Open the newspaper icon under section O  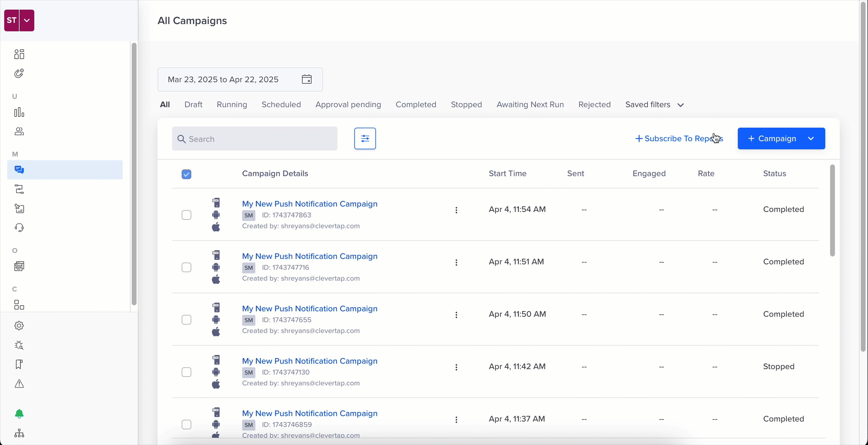click(x=19, y=266)
